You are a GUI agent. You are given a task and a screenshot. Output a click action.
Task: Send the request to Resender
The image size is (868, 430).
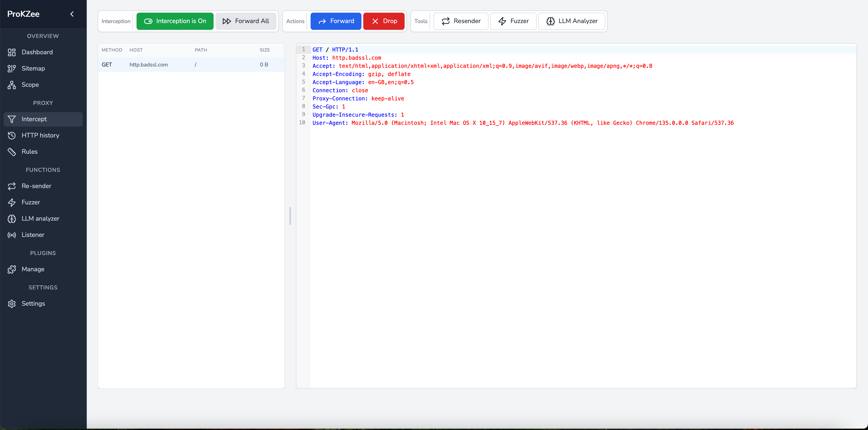pos(461,21)
